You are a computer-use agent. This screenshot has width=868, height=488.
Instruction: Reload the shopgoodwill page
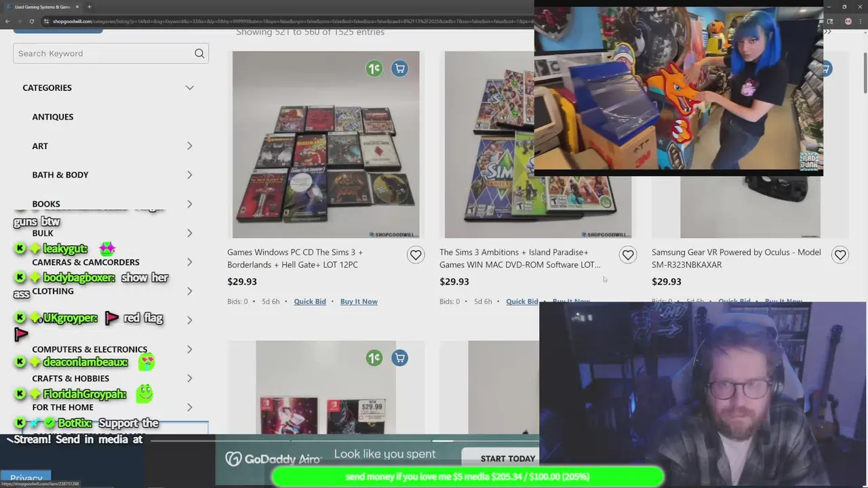pyautogui.click(x=32, y=21)
